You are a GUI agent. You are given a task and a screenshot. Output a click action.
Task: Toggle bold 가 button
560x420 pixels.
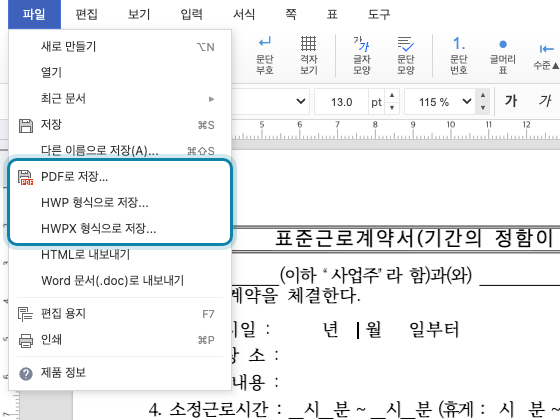click(511, 101)
